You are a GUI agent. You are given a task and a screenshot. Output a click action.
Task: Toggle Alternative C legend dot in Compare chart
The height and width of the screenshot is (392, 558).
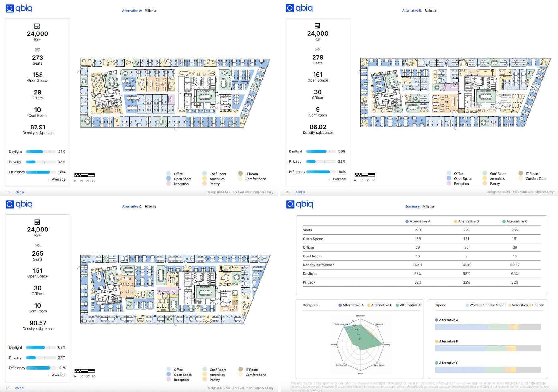[397, 305]
